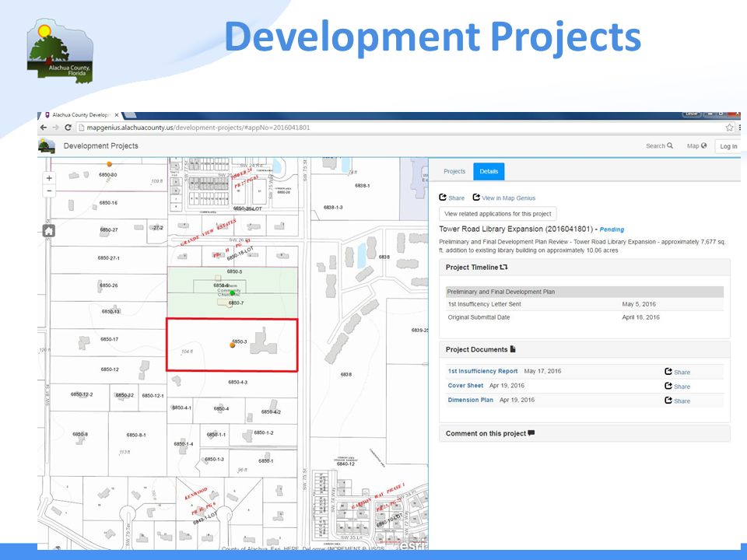Open the Cover Sheet document
Viewport: 747px width, 560px height.
465,386
